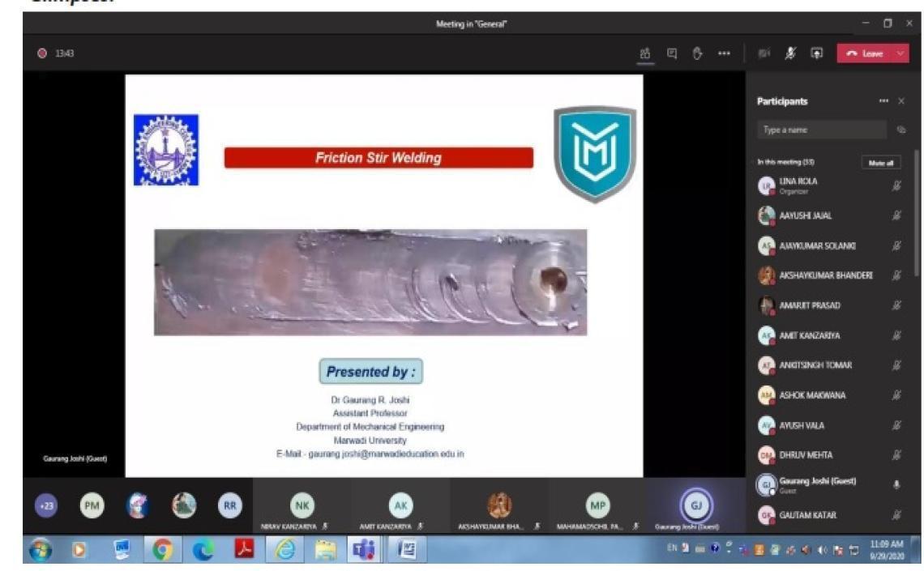
Task: Click AMIT KANZARIYA tile in bottom strip
Action: pyautogui.click(x=400, y=505)
